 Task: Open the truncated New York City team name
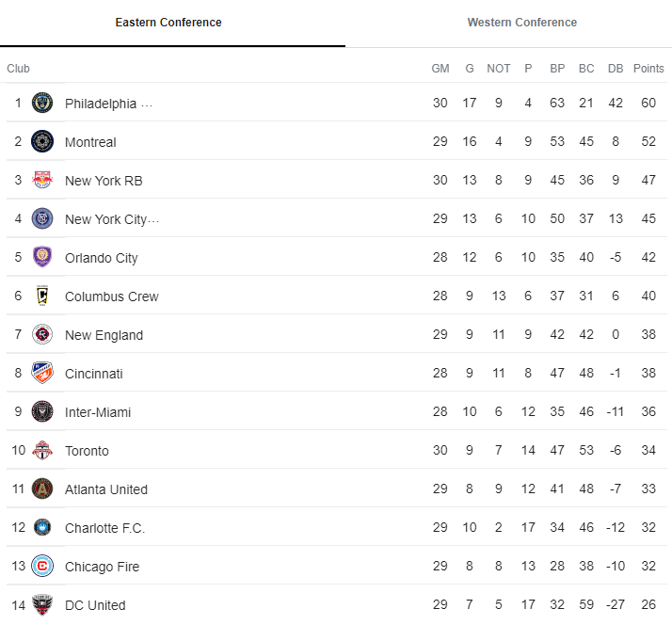[x=111, y=219]
